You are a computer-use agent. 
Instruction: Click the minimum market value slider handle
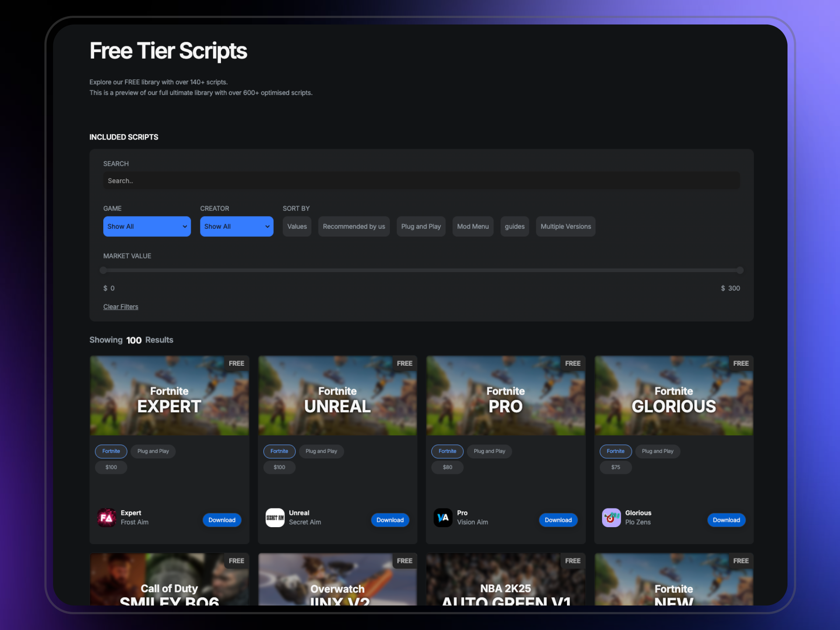[x=103, y=270]
